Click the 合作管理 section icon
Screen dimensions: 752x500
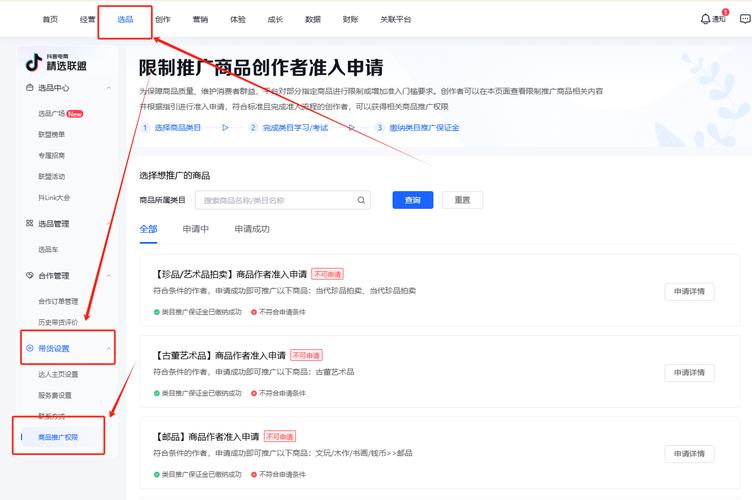click(x=29, y=276)
